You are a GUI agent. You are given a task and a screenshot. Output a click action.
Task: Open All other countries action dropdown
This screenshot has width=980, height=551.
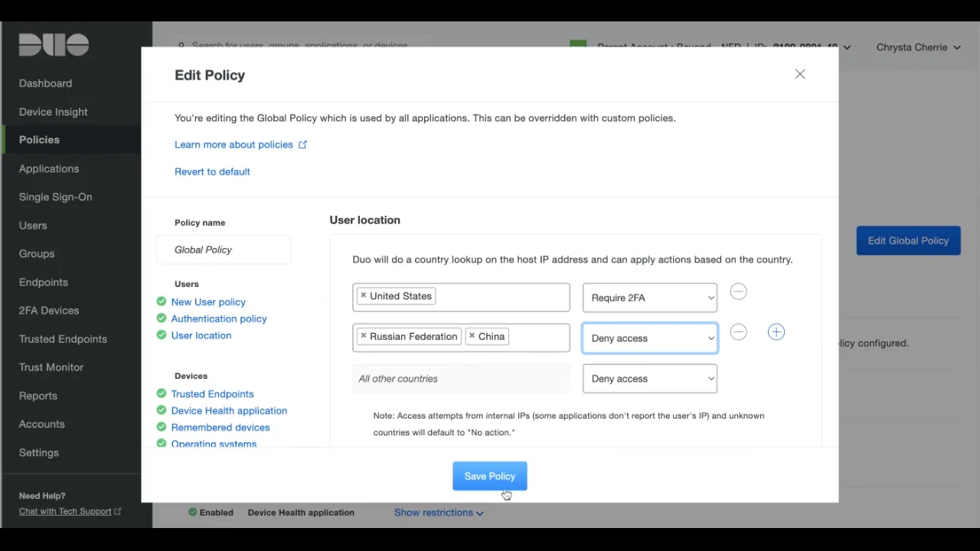(649, 379)
